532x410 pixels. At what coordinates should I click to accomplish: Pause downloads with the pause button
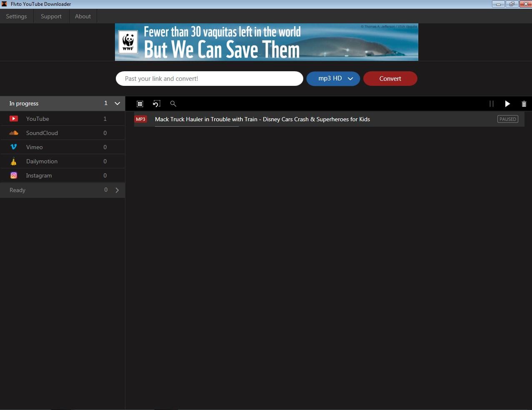491,104
